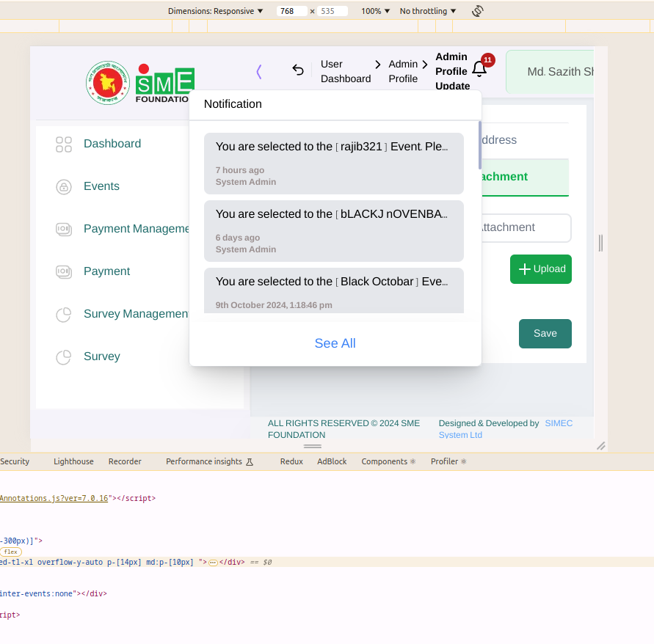Switch to the AdBlock DevTools tab
The height and width of the screenshot is (644, 654).
click(332, 461)
